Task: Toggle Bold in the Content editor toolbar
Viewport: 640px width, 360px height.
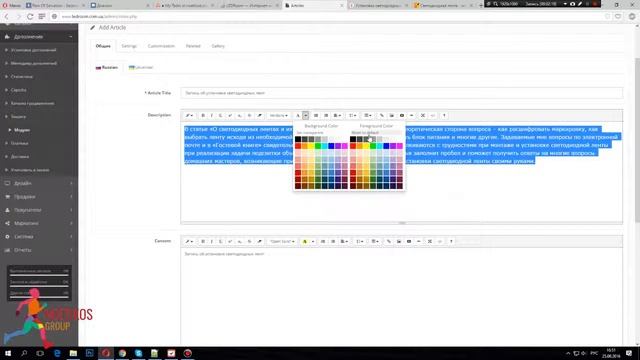Action: [x=203, y=241]
